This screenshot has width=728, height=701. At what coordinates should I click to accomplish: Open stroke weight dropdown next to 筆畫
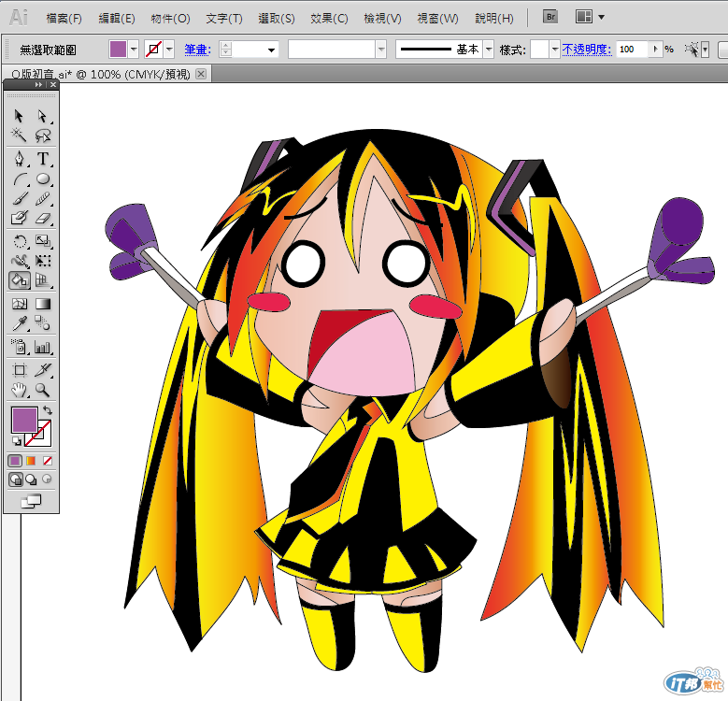(x=271, y=50)
